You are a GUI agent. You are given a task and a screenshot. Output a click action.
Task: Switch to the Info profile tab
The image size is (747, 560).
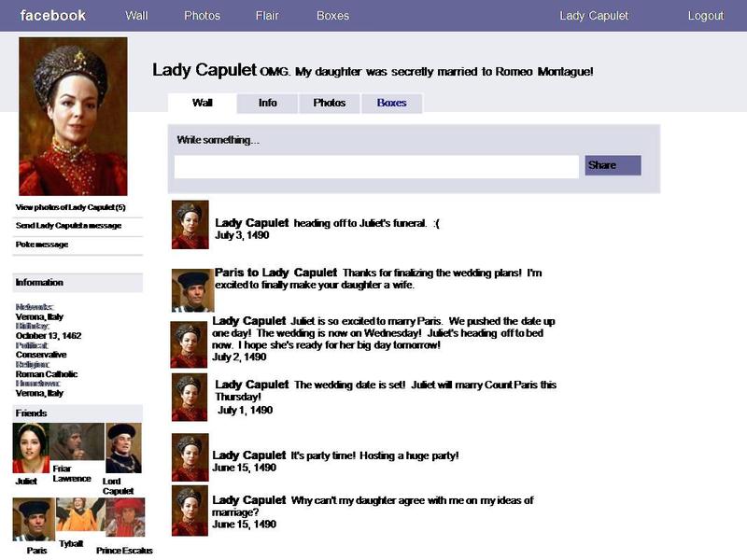point(268,104)
